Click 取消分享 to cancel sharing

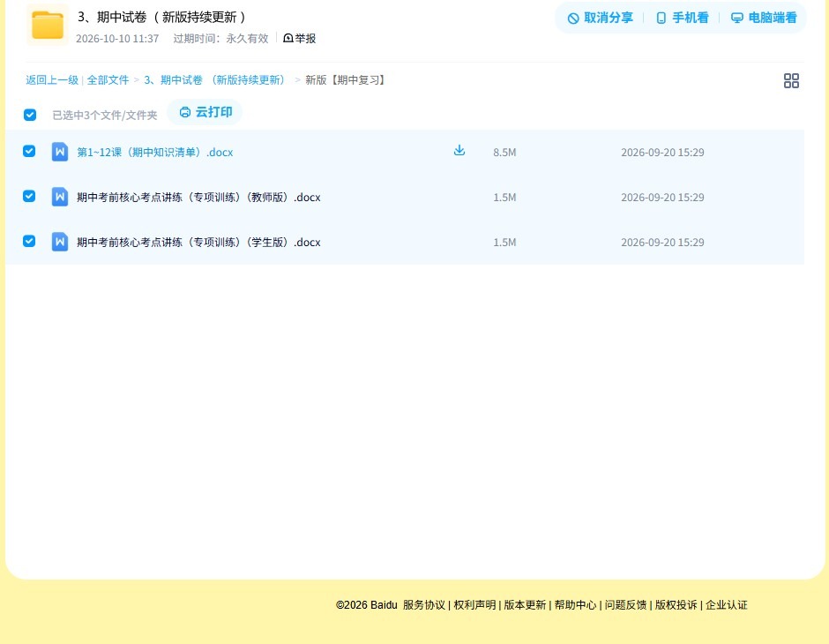[x=600, y=18]
